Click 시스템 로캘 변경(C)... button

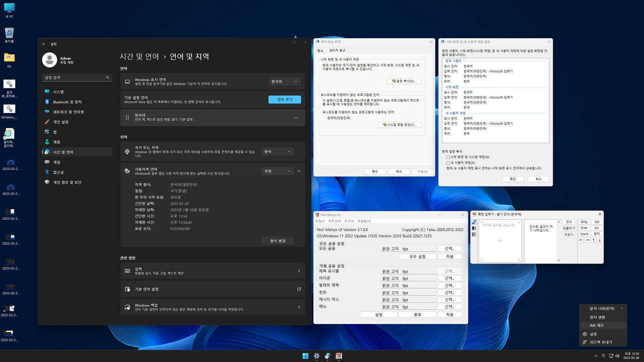point(400,125)
